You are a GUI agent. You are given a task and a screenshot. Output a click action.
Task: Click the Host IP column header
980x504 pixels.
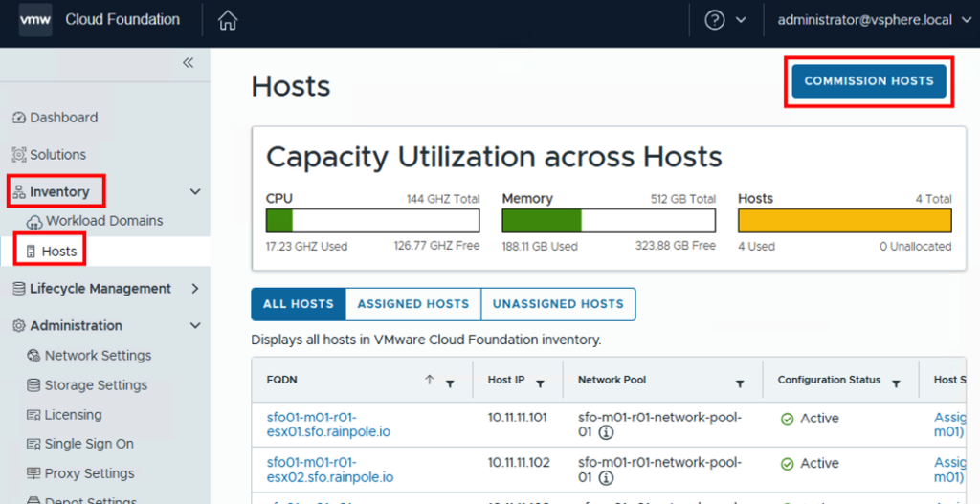click(x=506, y=380)
